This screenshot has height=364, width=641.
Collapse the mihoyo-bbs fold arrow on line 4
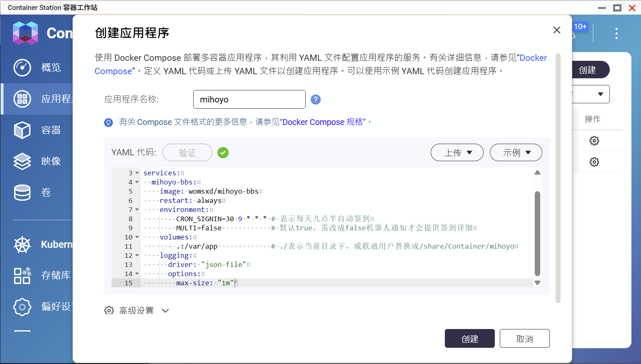click(137, 182)
